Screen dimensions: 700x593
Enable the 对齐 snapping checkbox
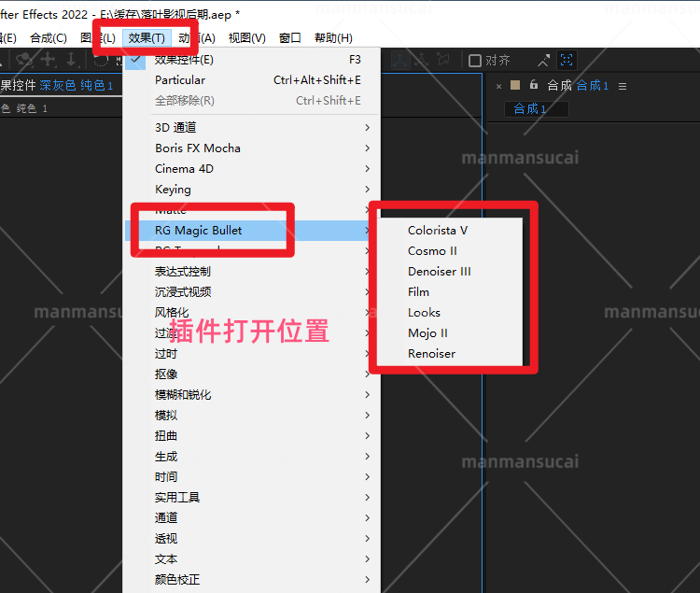[x=474, y=61]
